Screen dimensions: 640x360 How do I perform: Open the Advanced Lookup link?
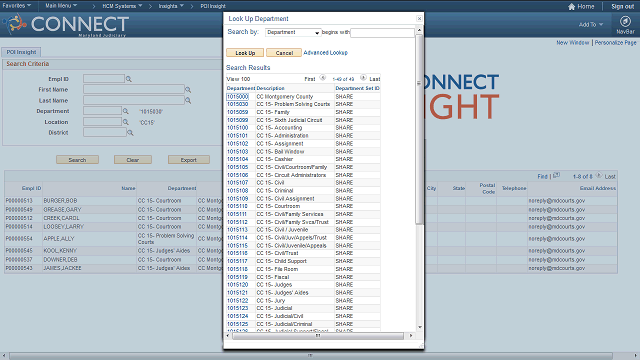325,53
